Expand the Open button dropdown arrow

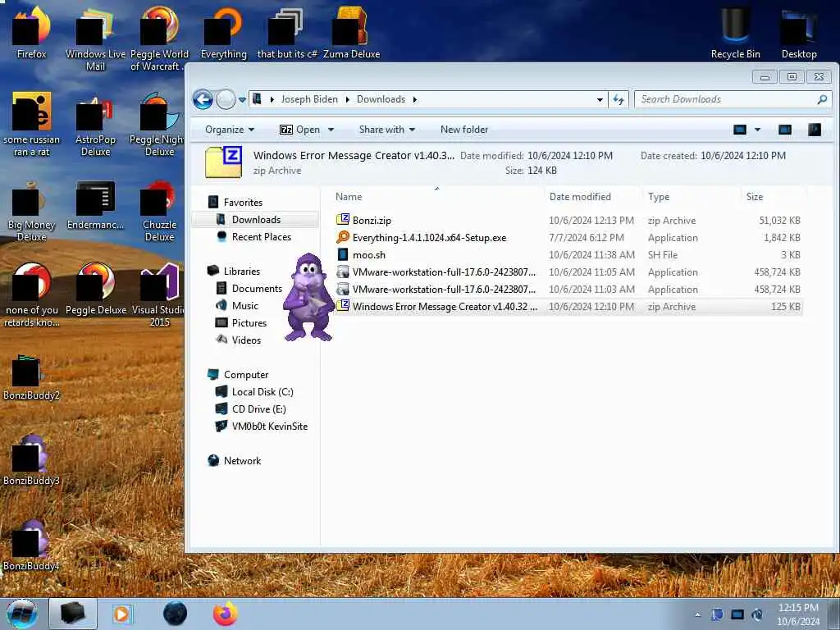331,130
